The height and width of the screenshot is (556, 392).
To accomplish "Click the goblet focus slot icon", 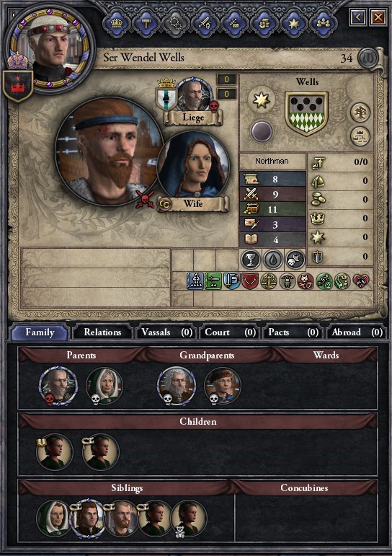I will tap(251, 260).
